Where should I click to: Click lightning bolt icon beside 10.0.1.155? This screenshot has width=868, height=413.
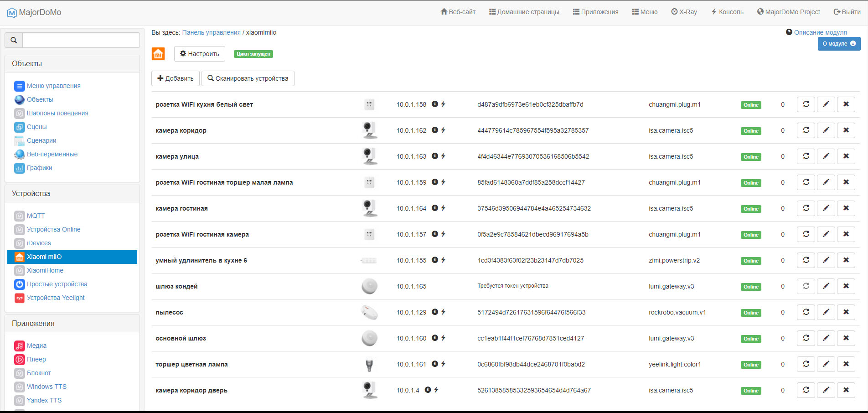tap(443, 260)
